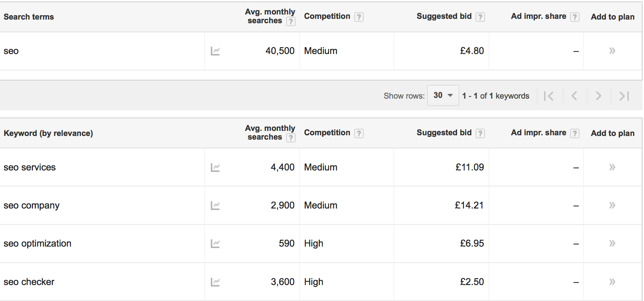644x301 pixels.
Task: Click the £4.80 suggested bid
Action: [x=472, y=51]
